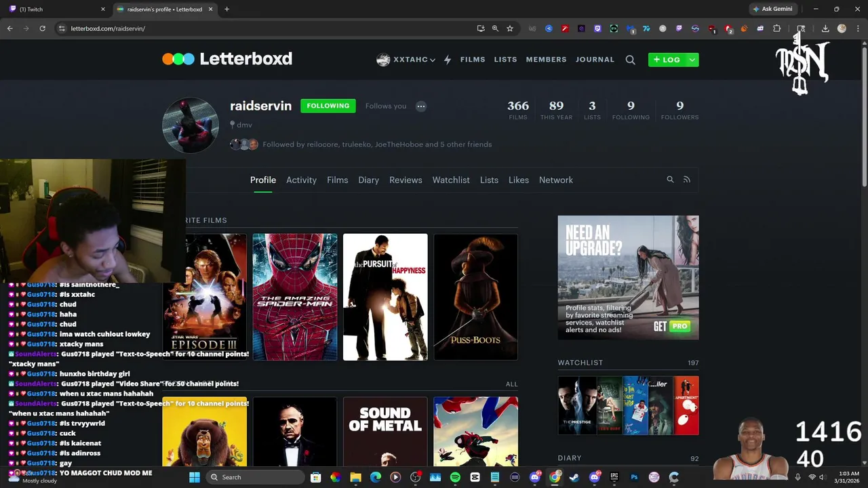Open the FILMS menu in header
This screenshot has width=868, height=488.
pyautogui.click(x=473, y=60)
